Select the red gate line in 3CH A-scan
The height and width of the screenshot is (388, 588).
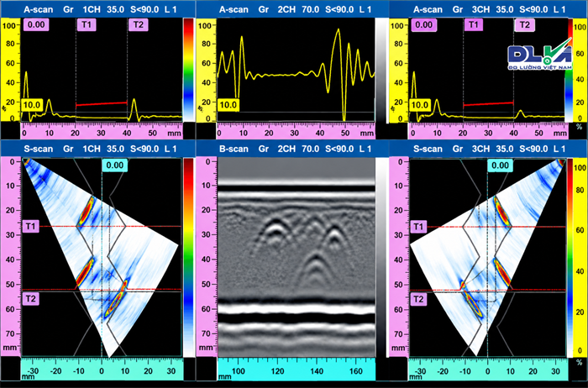[x=488, y=104]
